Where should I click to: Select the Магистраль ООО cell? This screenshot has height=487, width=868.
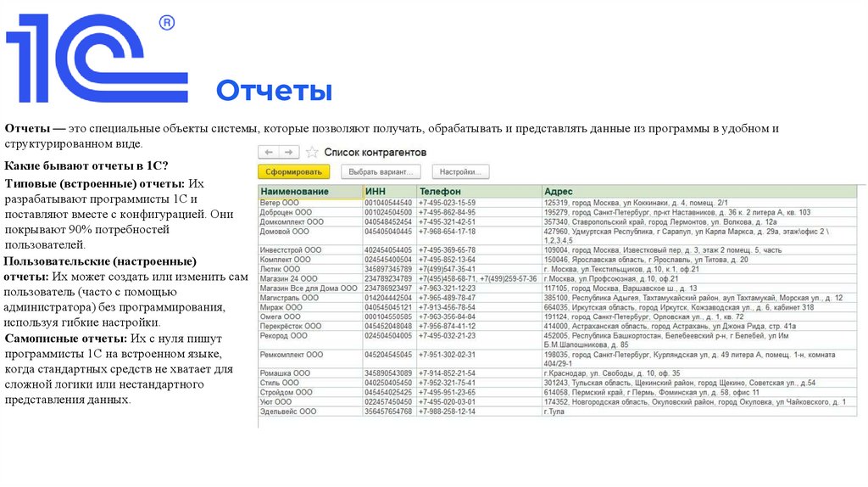coord(310,298)
